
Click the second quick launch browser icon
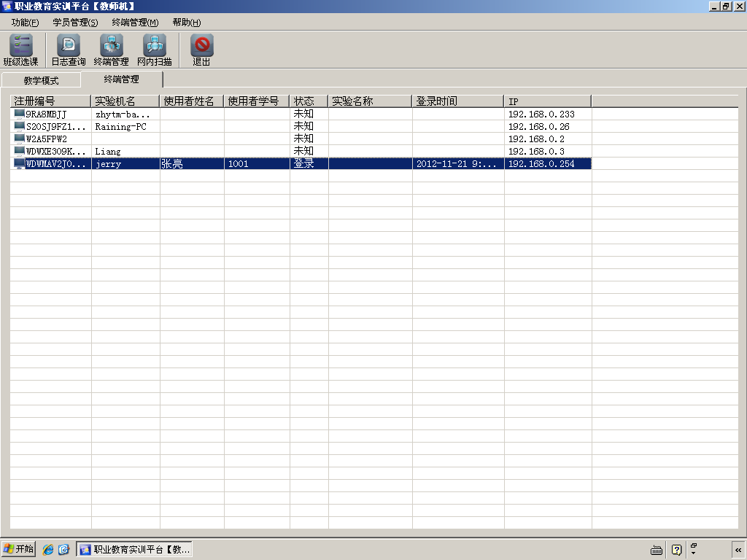(x=63, y=550)
